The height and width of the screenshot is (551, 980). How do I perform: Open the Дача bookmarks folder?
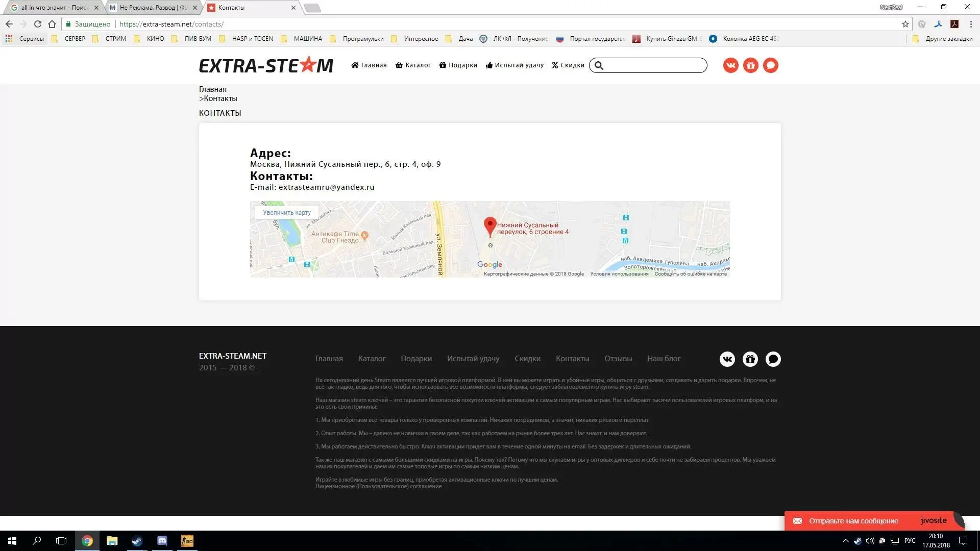[x=459, y=38]
